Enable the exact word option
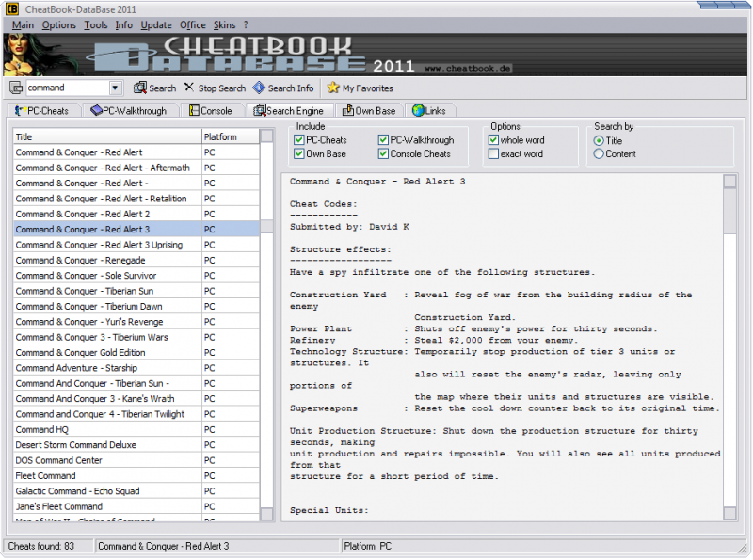753x560 pixels. coord(493,154)
